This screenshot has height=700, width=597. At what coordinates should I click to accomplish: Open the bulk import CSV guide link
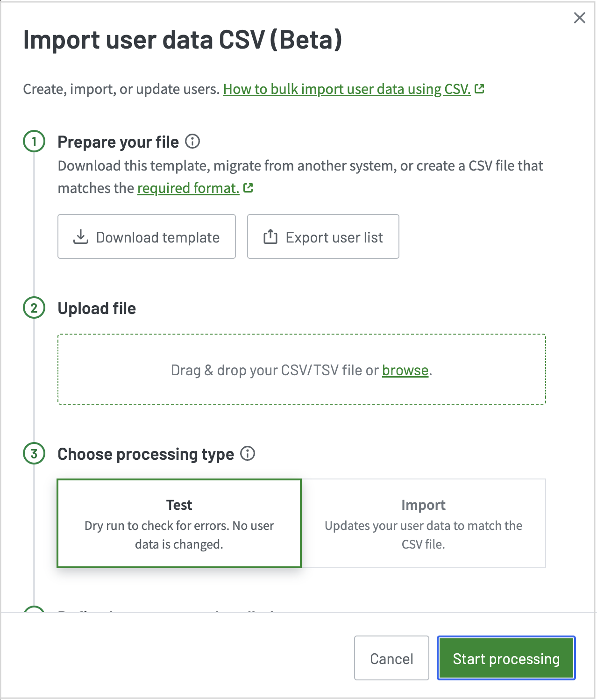click(x=348, y=89)
